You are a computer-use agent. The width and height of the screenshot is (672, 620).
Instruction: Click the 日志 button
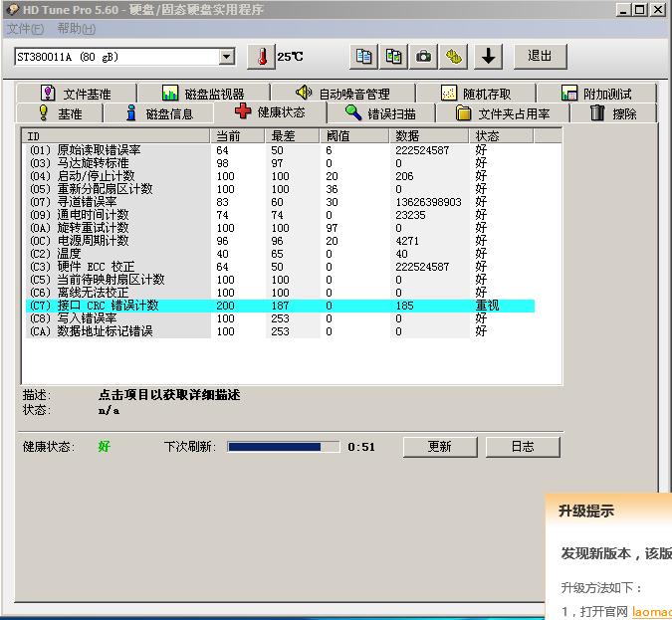point(523,447)
